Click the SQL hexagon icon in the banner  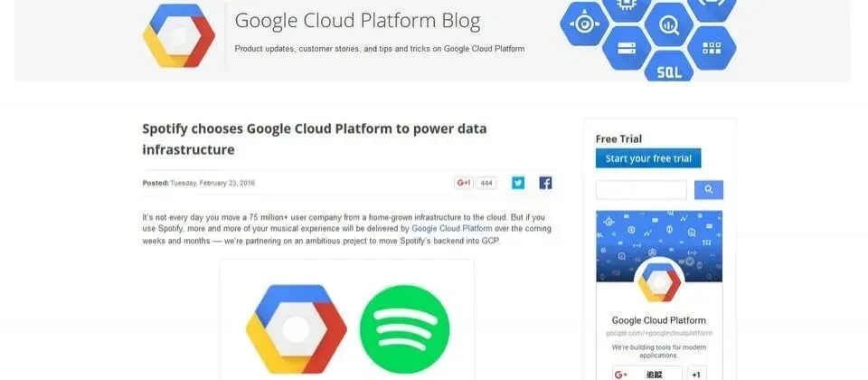point(669,68)
